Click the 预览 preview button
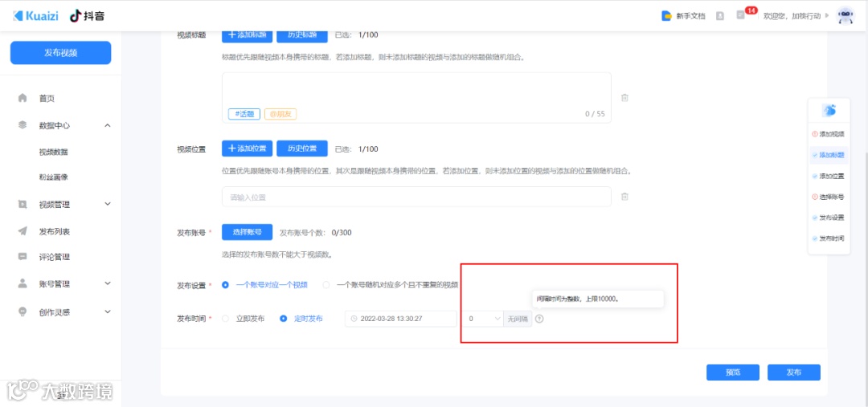This screenshot has width=868, height=407. tap(733, 372)
